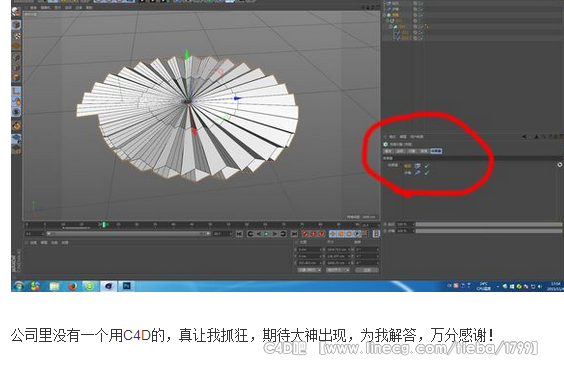Click second percentage slider track at lower right
The width and height of the screenshot is (564, 365).
(x=489, y=231)
